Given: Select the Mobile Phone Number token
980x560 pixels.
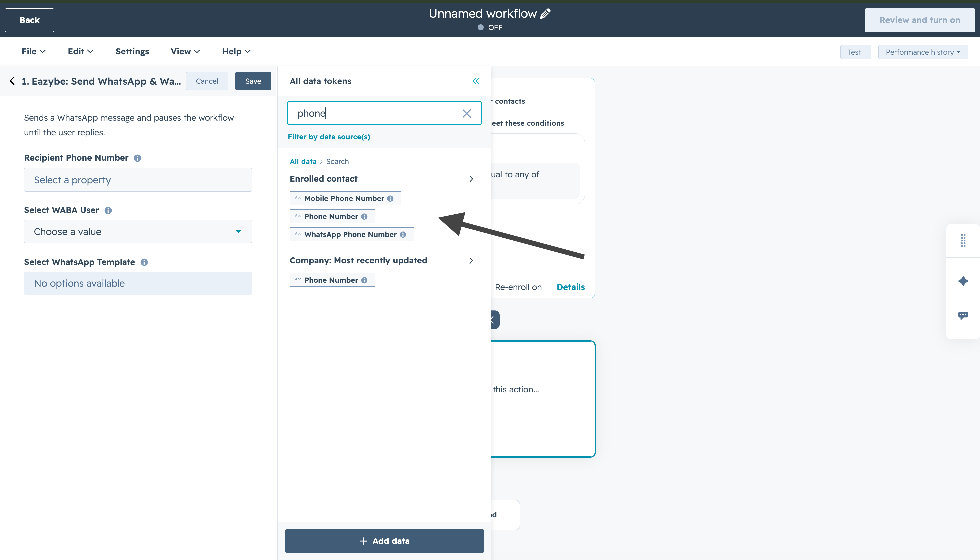Looking at the screenshot, I should pos(345,198).
